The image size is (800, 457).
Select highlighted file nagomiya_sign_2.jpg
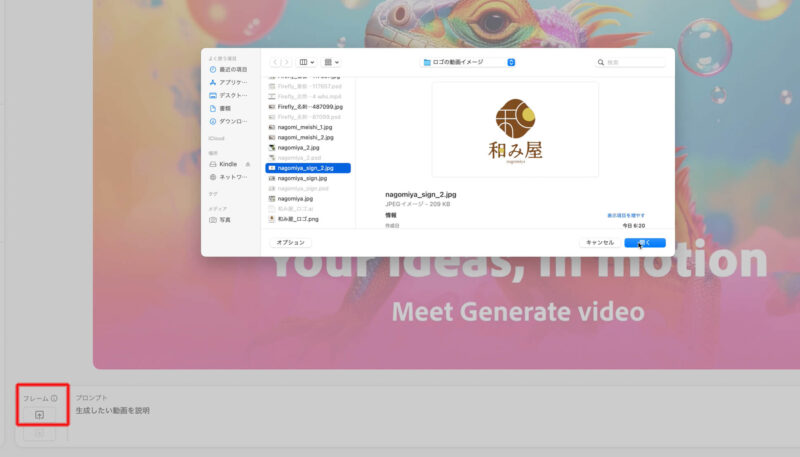308,168
